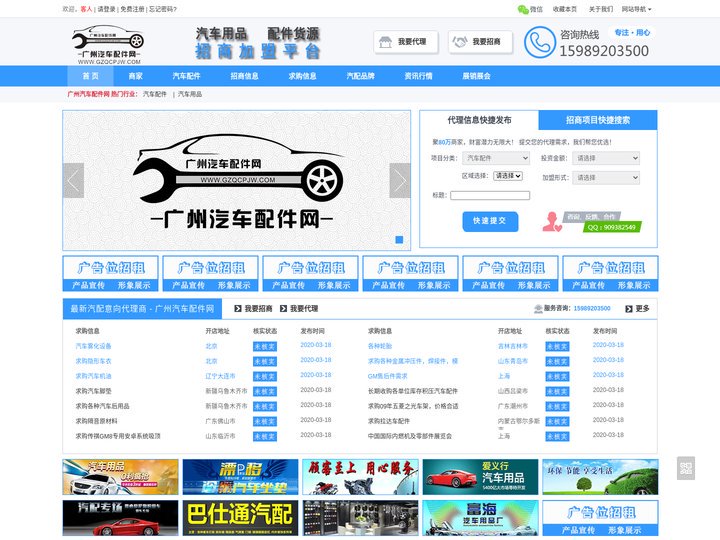The height and width of the screenshot is (540, 720).
Task: Expand the 网站导航 menu in top bar
Action: 636,9
